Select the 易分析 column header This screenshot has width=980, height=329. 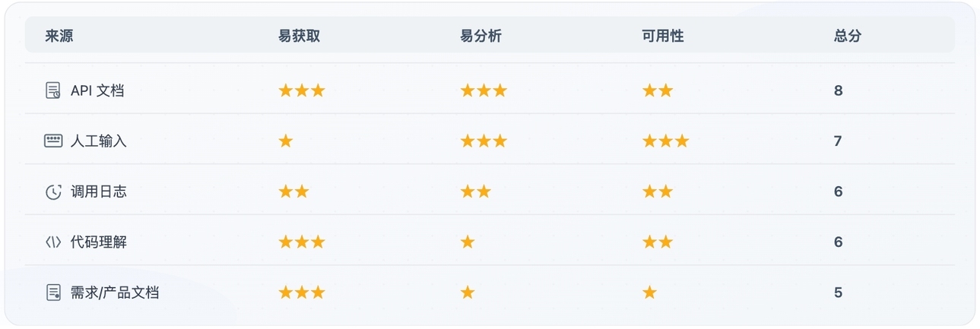pyautogui.click(x=480, y=36)
